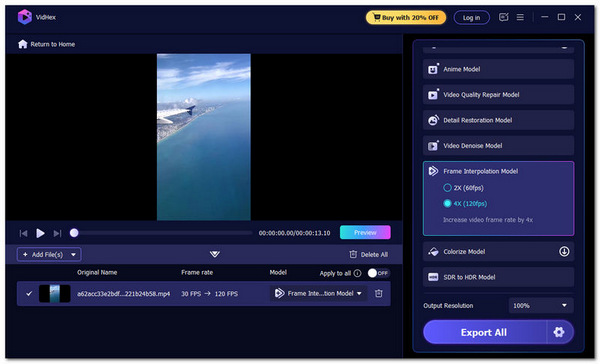Click the frame interpolation icon in file row
The width and height of the screenshot is (600, 364).
click(x=279, y=294)
